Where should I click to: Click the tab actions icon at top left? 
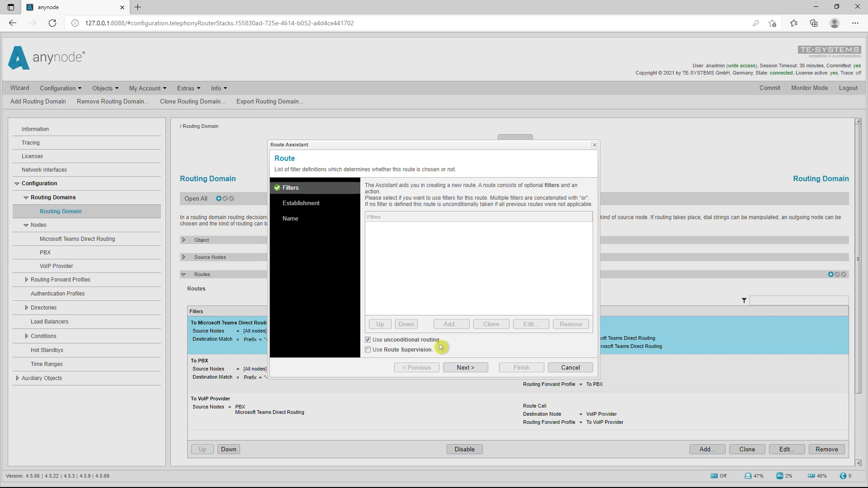click(x=11, y=7)
